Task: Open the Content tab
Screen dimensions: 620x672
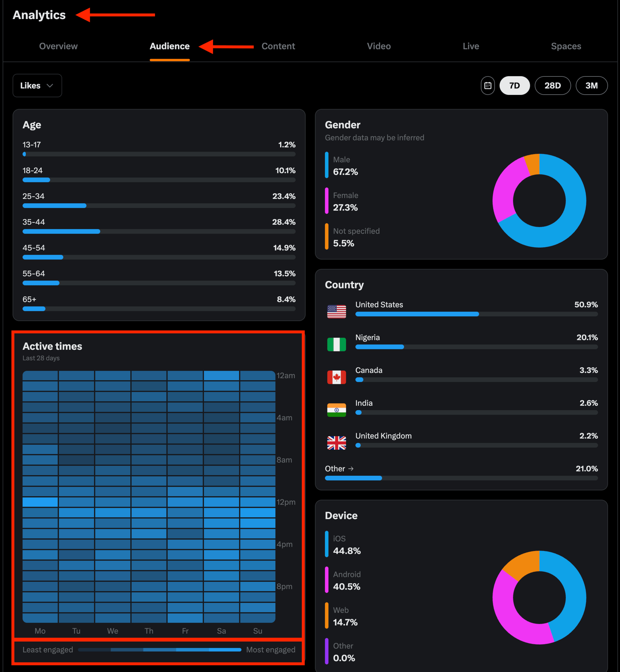Action: click(x=278, y=46)
